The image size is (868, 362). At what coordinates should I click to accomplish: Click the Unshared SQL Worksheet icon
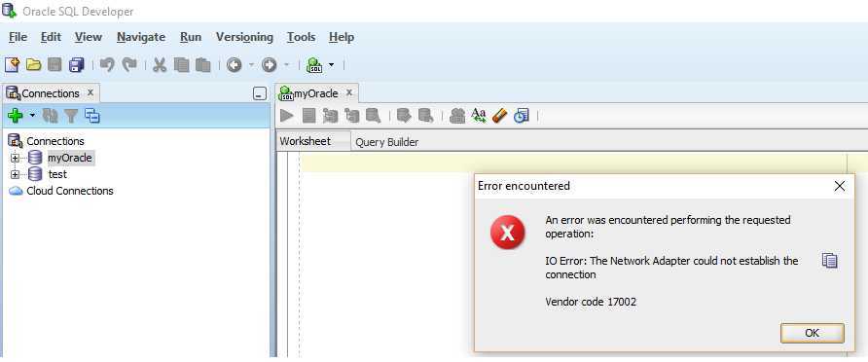point(457,115)
